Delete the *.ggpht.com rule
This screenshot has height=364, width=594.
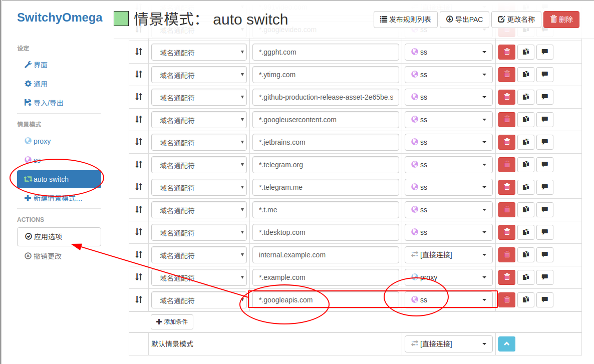click(507, 52)
